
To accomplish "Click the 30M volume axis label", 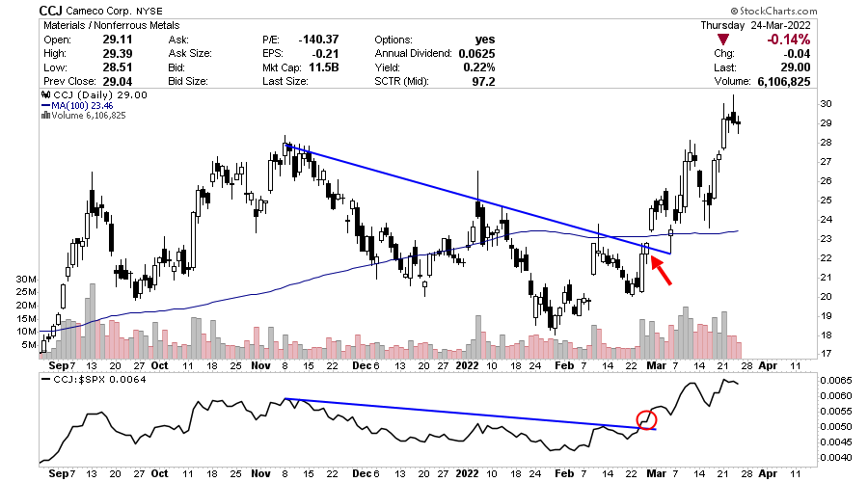I will (x=26, y=279).
